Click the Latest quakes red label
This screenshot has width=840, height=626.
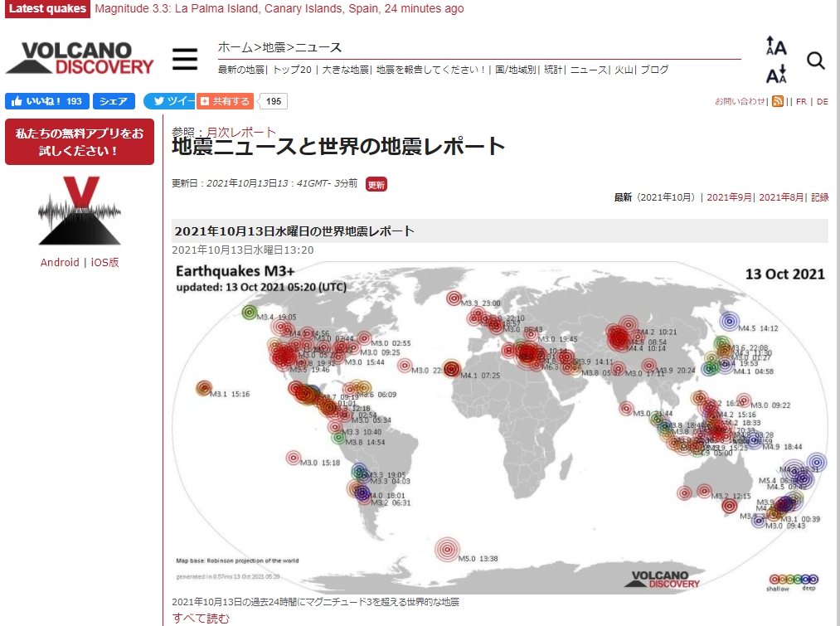tap(47, 8)
